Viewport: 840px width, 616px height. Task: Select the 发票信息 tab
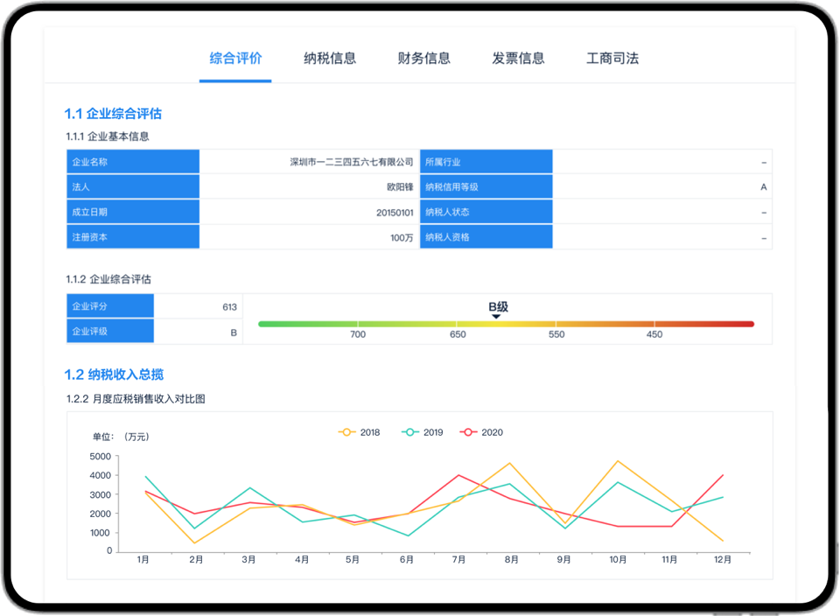point(518,59)
